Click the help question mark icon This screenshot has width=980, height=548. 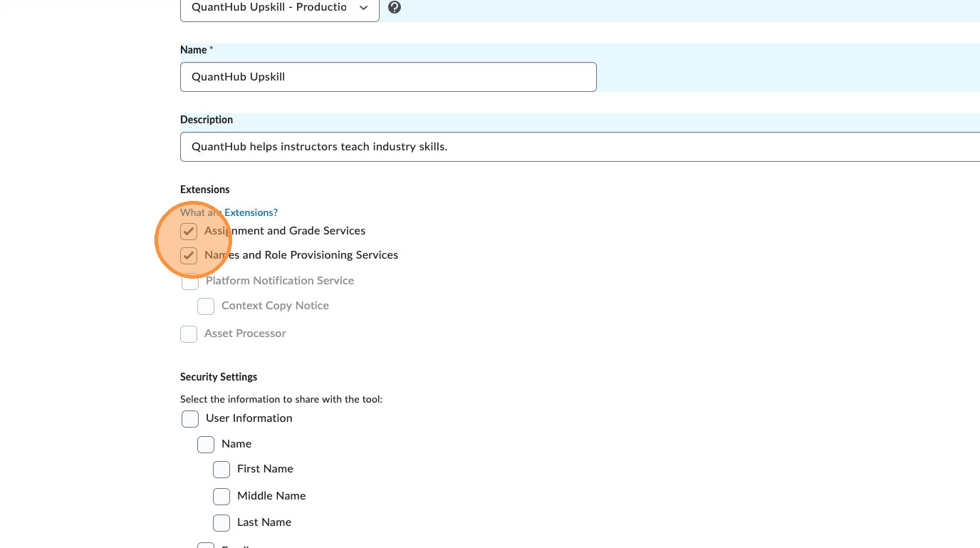(x=395, y=7)
